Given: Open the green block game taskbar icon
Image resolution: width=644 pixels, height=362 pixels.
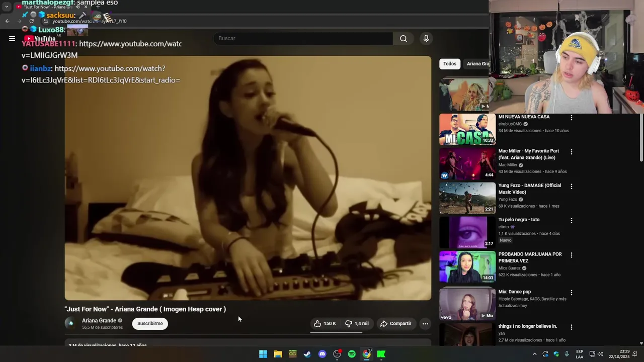Looking at the screenshot, I should [x=293, y=354].
